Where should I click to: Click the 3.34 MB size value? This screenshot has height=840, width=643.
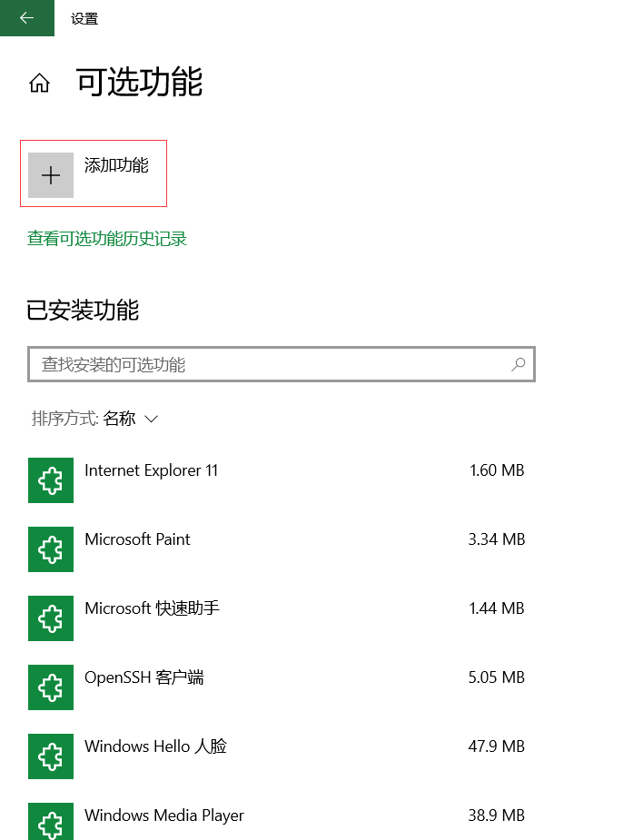point(497,539)
